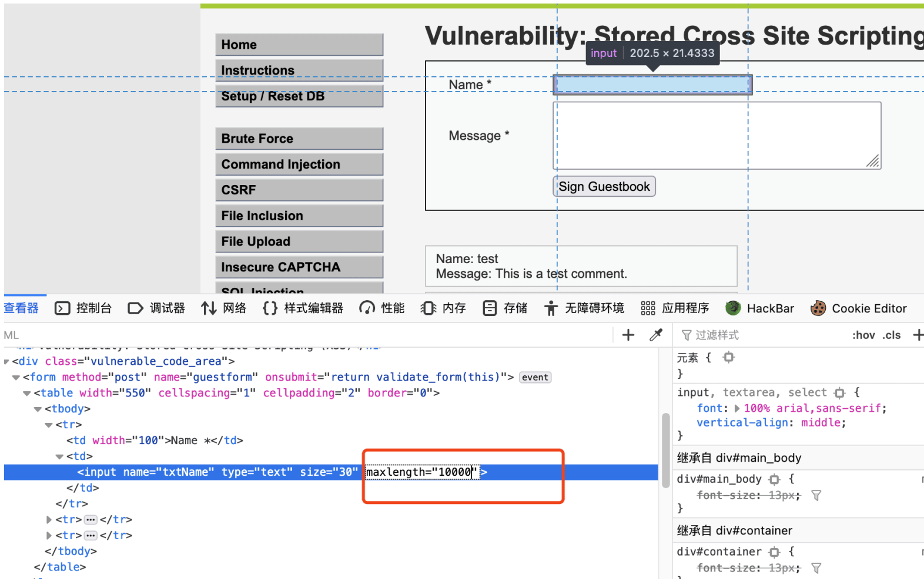The height and width of the screenshot is (585, 924).
Task: Expand the second collapsed tr row
Action: (49, 535)
